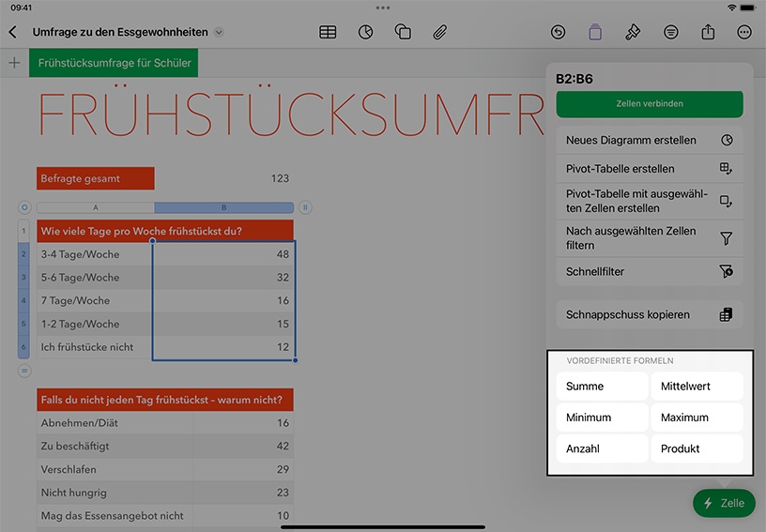Select column B header
The height and width of the screenshot is (532, 766).
click(x=223, y=207)
